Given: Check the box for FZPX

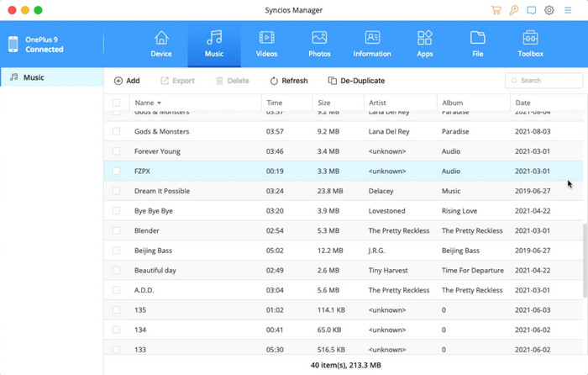Looking at the screenshot, I should [116, 171].
